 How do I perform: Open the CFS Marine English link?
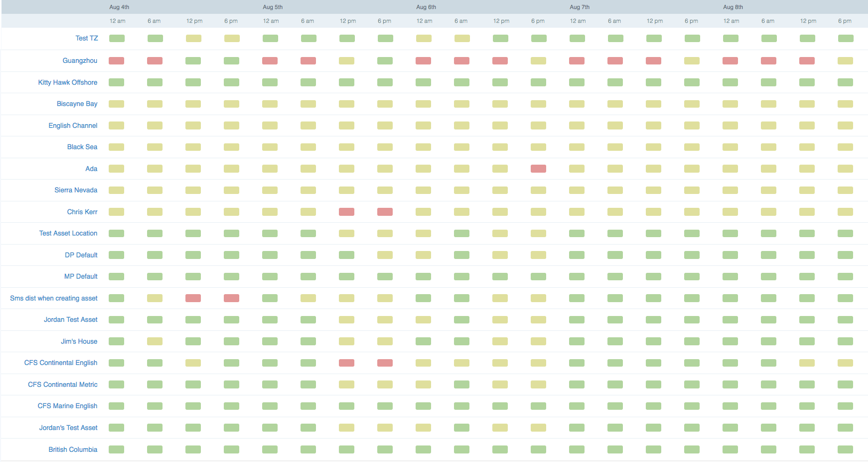(68, 406)
